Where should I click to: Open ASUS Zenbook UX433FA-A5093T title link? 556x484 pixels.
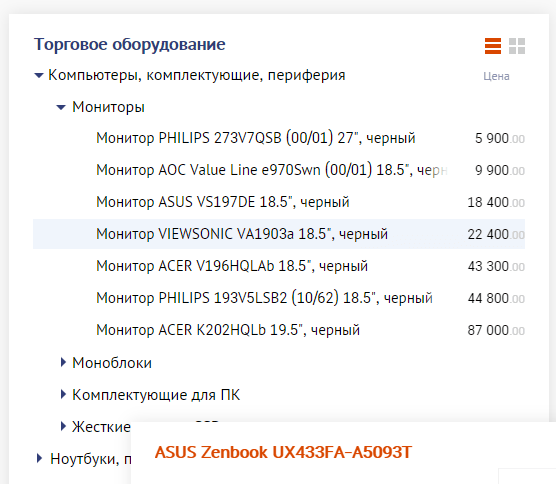pos(283,452)
